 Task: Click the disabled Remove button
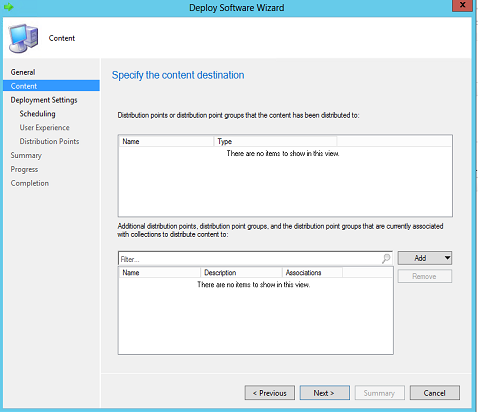tap(425, 276)
